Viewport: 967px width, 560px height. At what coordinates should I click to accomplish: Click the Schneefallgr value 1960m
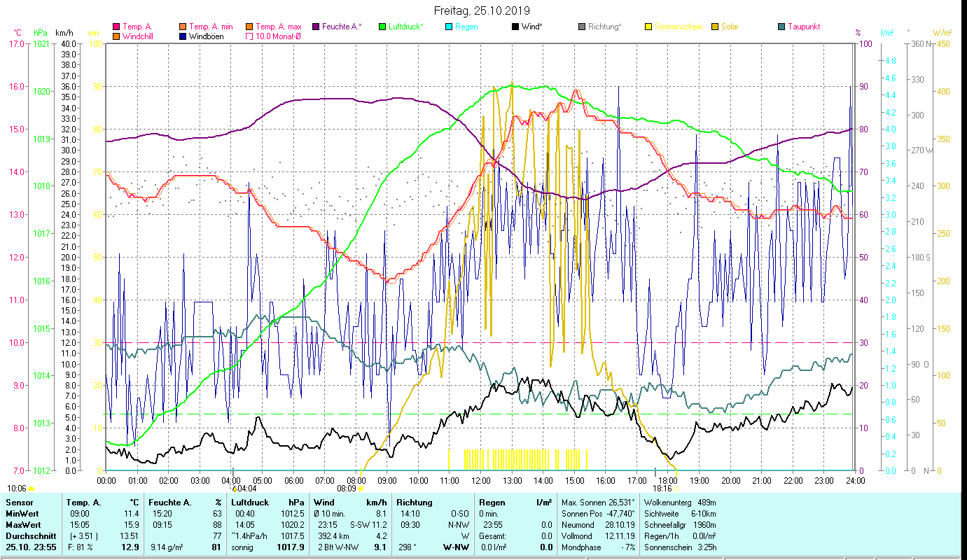pos(705,524)
